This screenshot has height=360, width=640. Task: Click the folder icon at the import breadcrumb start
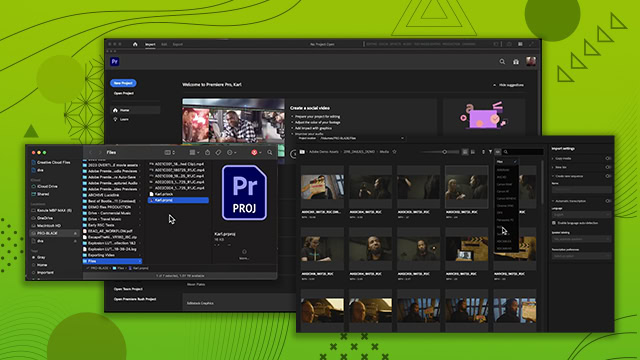(302, 152)
